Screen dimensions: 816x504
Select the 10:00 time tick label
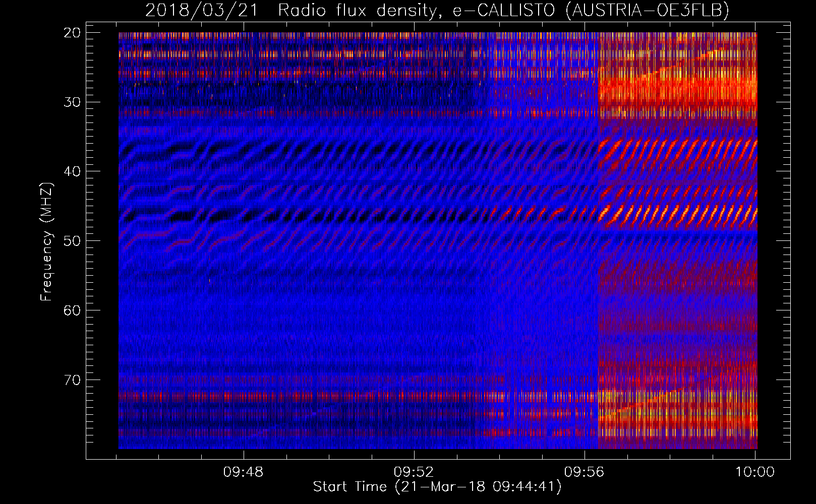754,472
